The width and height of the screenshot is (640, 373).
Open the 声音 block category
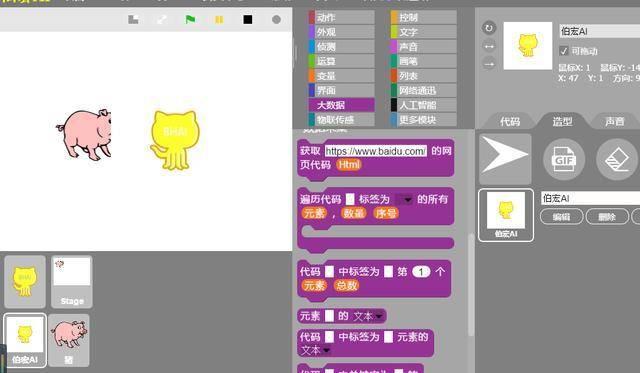click(424, 47)
